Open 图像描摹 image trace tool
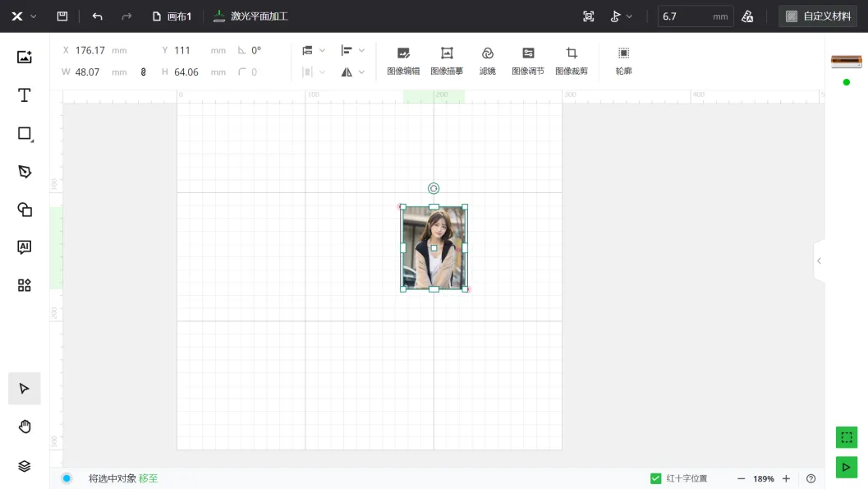 [x=447, y=60]
